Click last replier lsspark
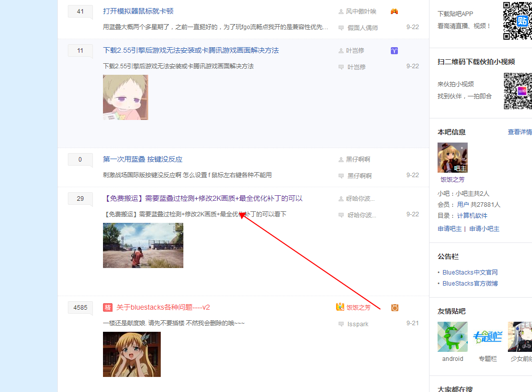The height and width of the screenshot is (392, 532). click(358, 324)
